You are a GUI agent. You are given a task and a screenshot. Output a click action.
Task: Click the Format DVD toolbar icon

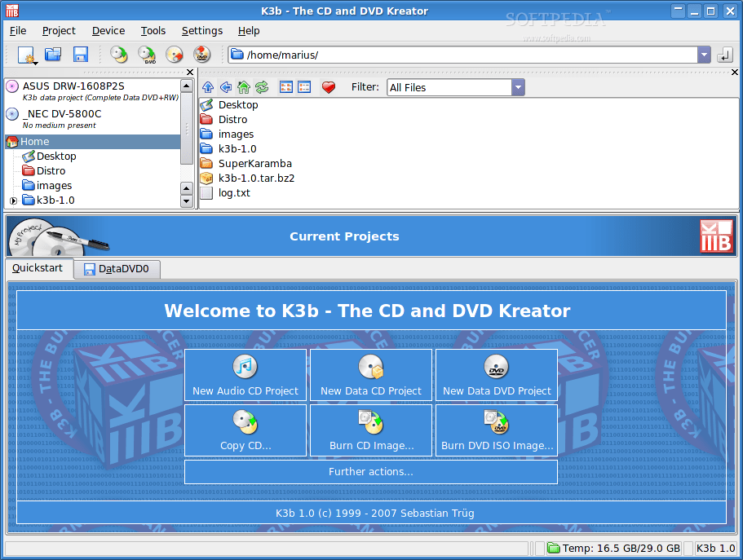pyautogui.click(x=202, y=55)
